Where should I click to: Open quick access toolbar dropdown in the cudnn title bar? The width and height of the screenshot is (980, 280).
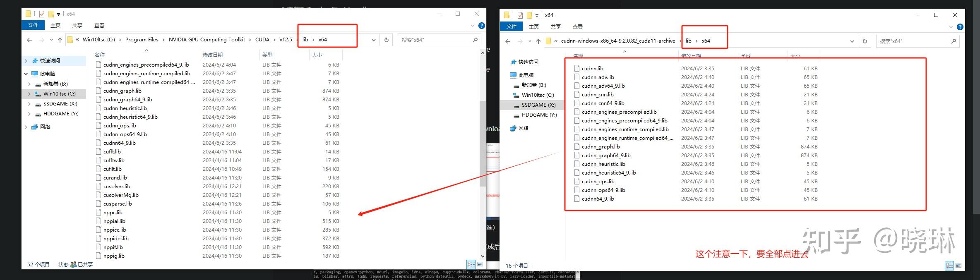pyautogui.click(x=537, y=16)
